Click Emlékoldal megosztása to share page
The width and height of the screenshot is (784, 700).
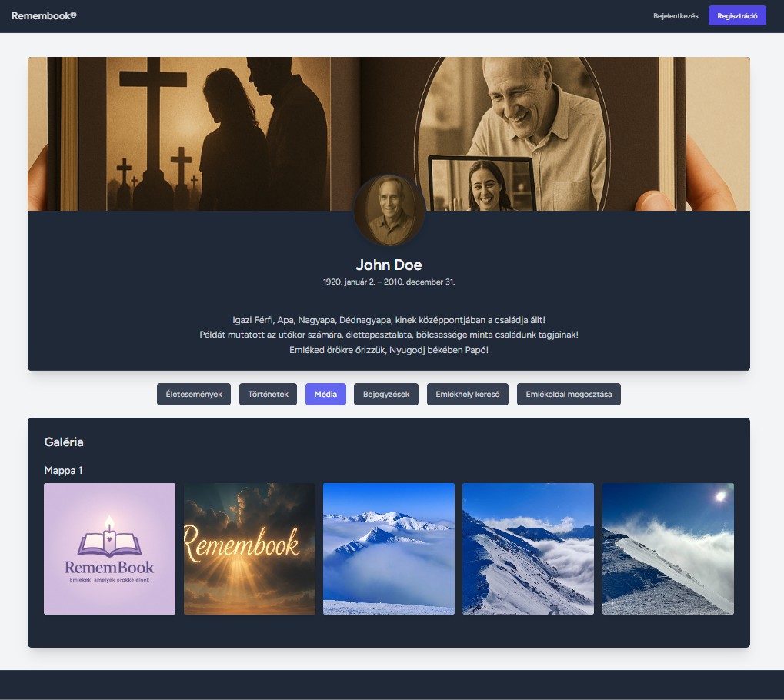pos(569,395)
